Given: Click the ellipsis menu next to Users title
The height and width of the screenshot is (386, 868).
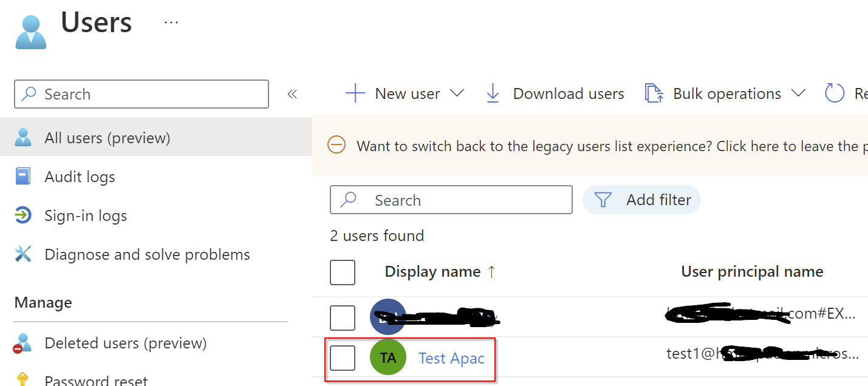Looking at the screenshot, I should pos(171,21).
